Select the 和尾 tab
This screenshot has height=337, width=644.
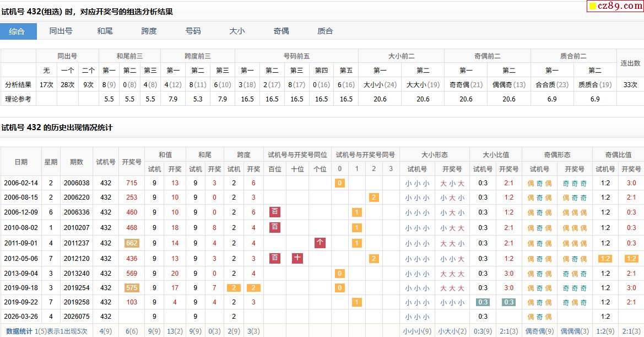coord(105,31)
